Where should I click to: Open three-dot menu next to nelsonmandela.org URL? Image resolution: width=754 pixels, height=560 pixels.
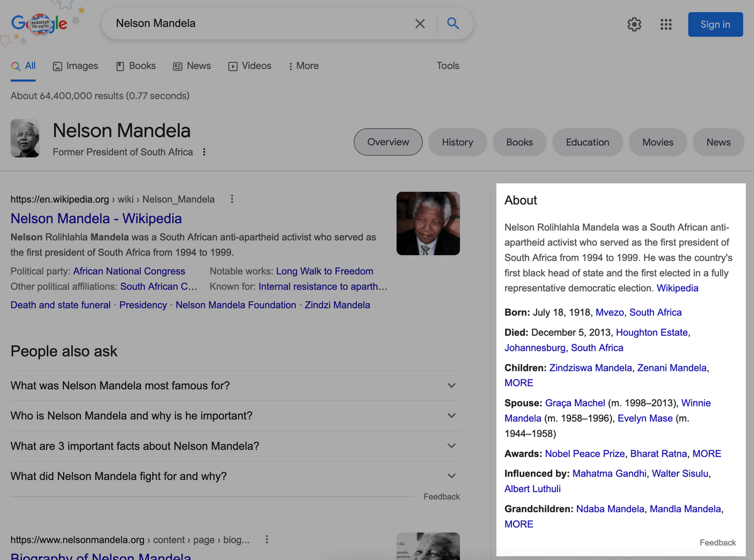click(x=267, y=540)
